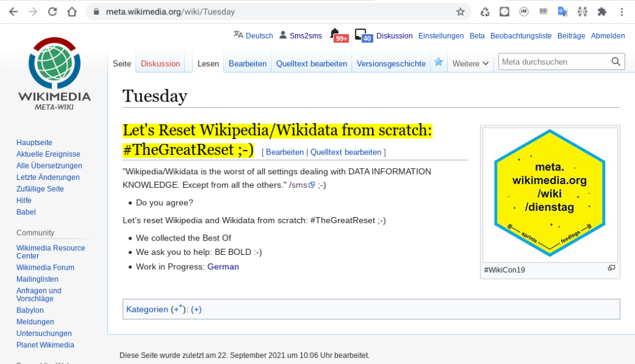Open the Versionsgeschichte tab

[391, 63]
